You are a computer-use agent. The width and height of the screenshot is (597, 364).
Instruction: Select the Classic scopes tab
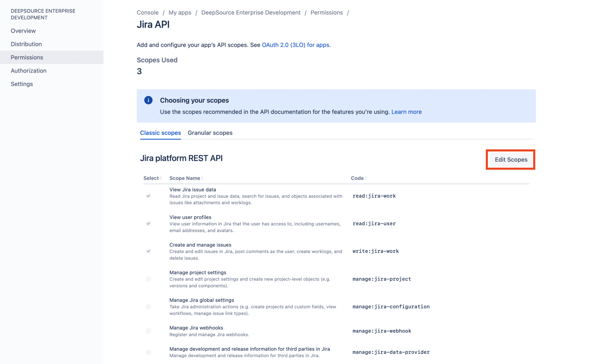point(160,133)
